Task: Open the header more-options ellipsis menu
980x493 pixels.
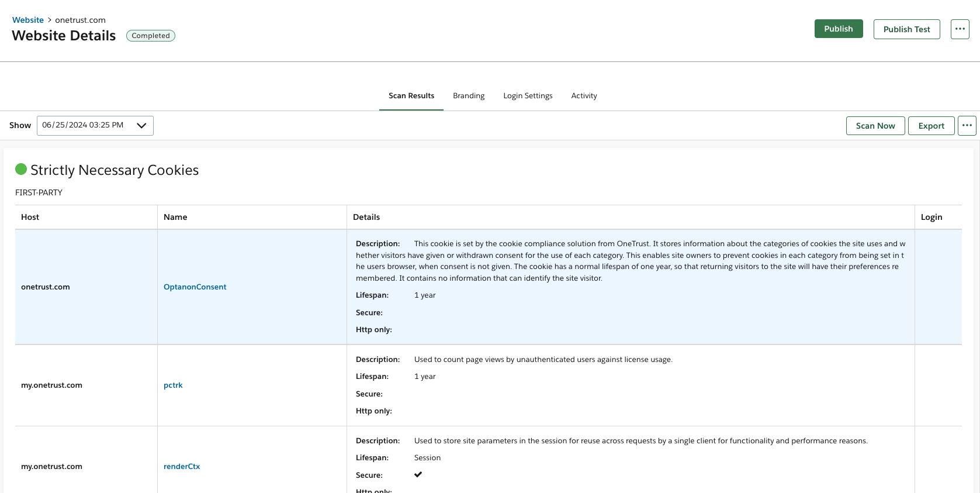Action: pyautogui.click(x=960, y=29)
